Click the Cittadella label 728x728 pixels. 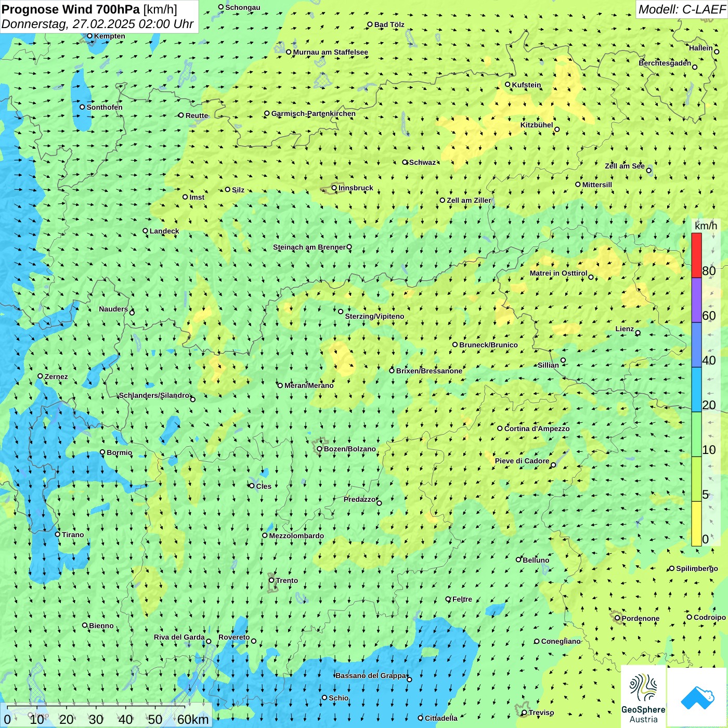441,718
